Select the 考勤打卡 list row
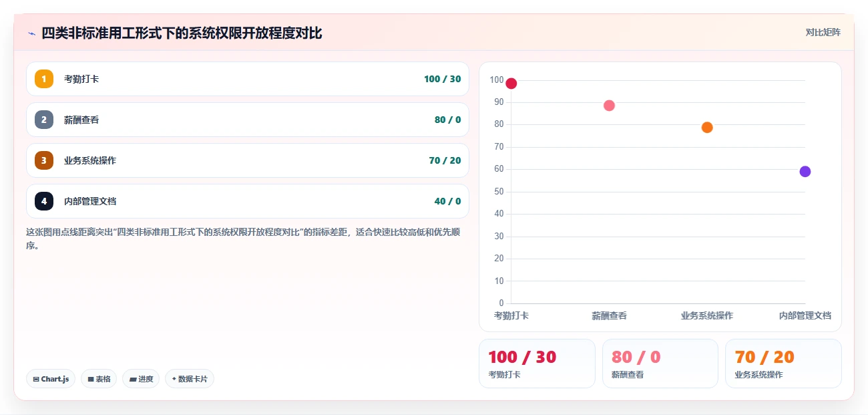The image size is (868, 415). (248, 79)
